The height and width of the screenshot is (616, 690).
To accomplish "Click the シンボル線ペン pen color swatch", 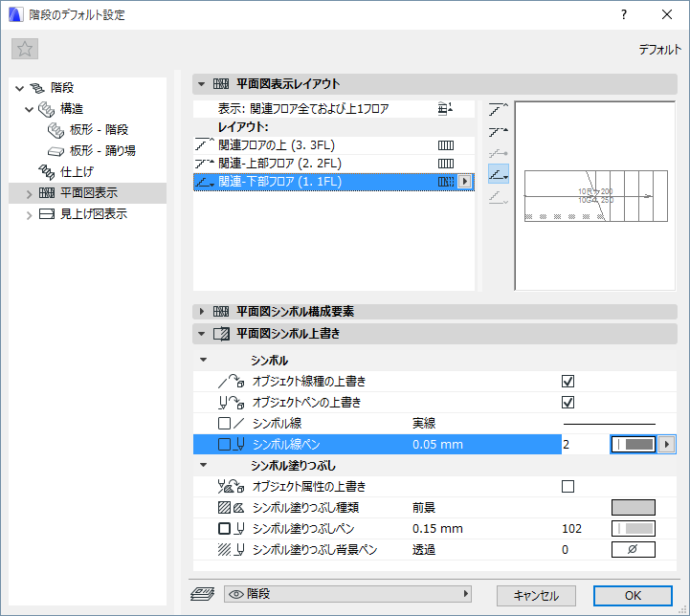I will (634, 445).
